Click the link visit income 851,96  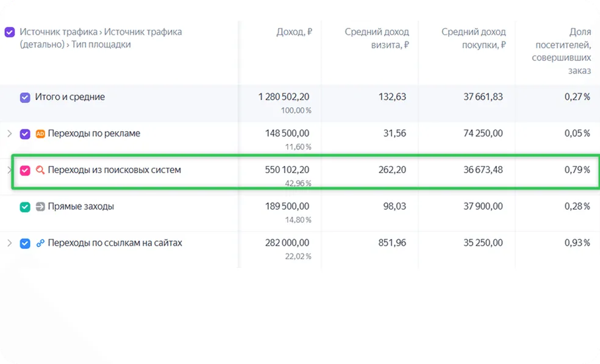point(392,243)
